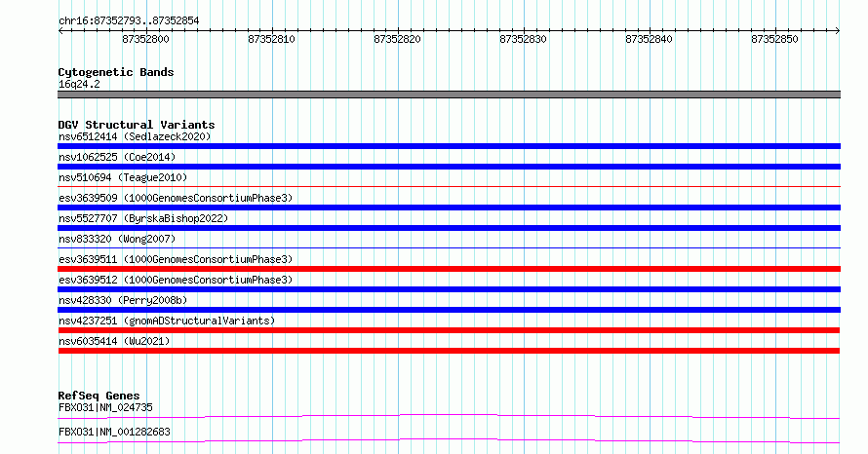Click the FBXO31|NM_024735 gene label

tap(105, 407)
